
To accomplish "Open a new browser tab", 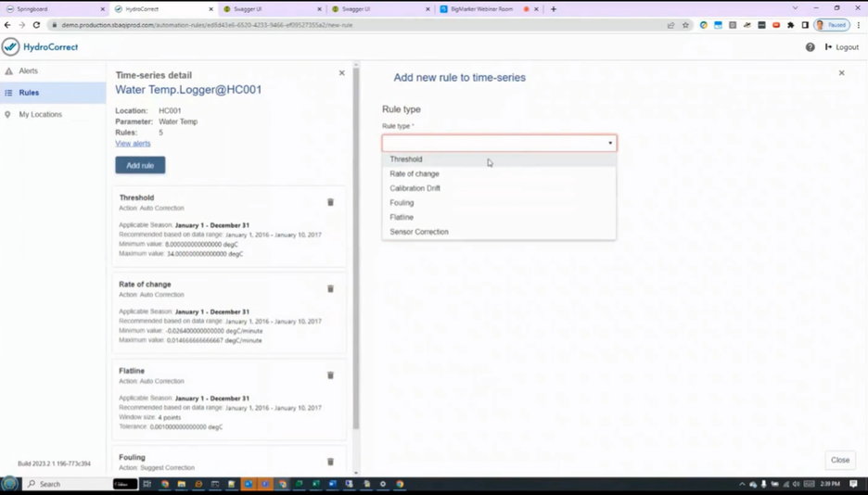I will pos(553,9).
